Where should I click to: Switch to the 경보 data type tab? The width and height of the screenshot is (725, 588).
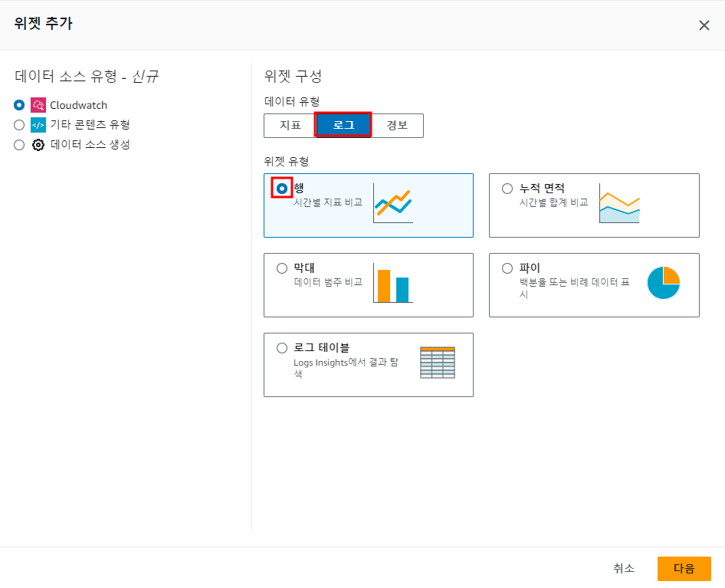point(397,126)
